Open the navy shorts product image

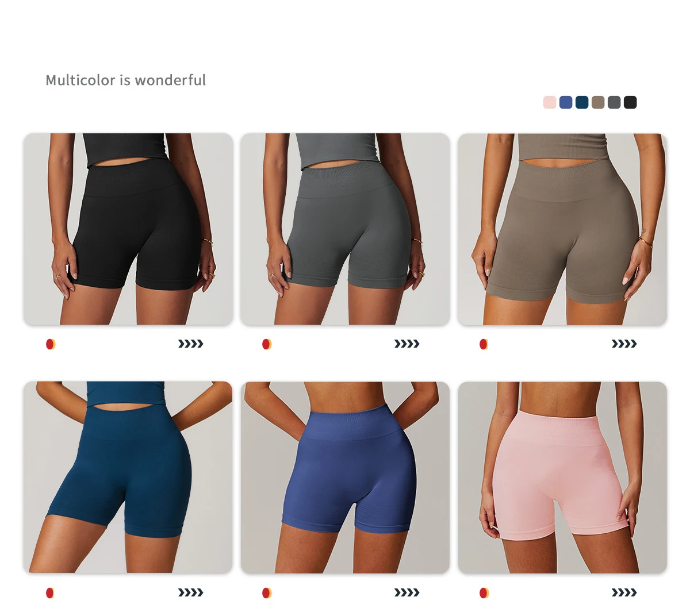point(128,477)
